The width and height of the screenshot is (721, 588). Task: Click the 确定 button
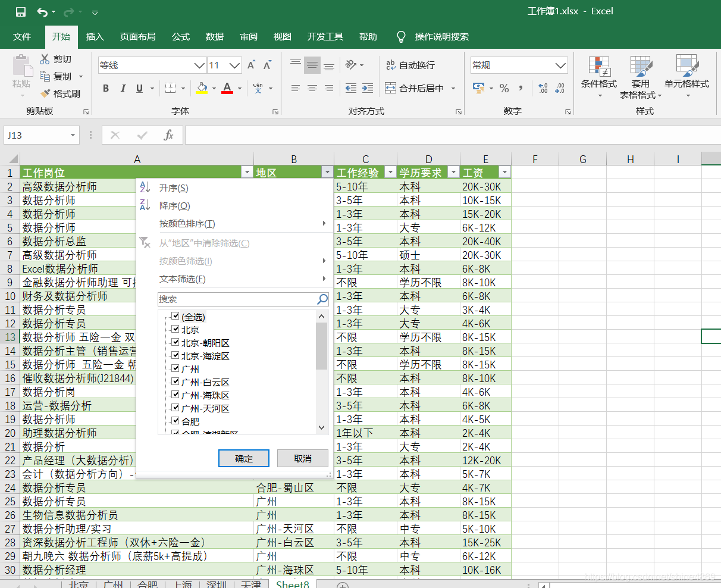pyautogui.click(x=244, y=458)
